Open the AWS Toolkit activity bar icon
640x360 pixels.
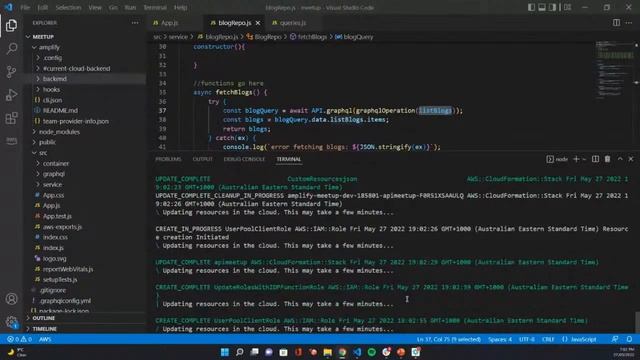click(x=11, y=141)
